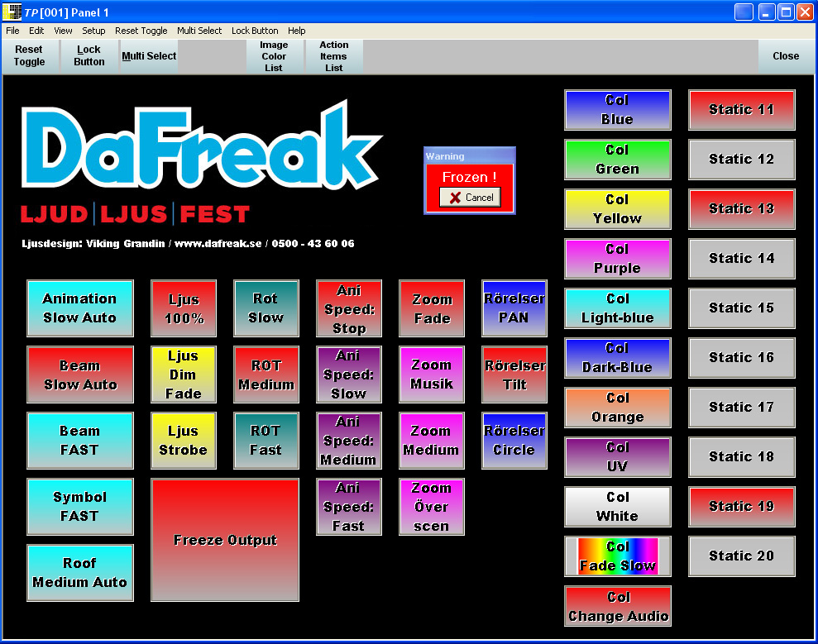Toggle the Freeze Output button
Screen dimensions: 818x644
pos(225,540)
